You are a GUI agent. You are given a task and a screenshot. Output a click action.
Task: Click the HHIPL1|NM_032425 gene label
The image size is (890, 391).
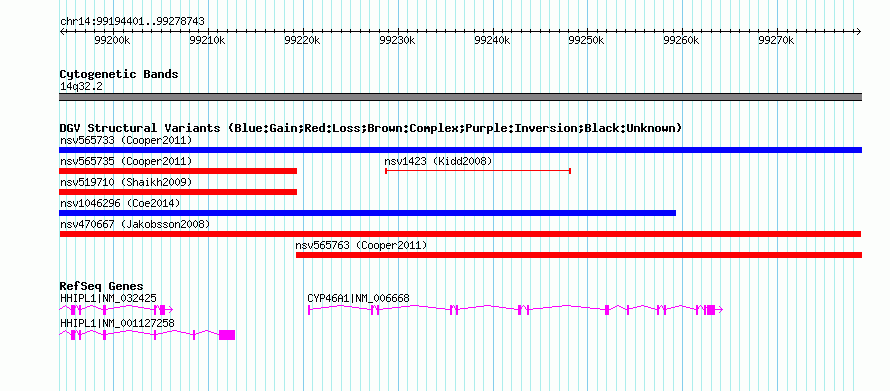pos(108,298)
